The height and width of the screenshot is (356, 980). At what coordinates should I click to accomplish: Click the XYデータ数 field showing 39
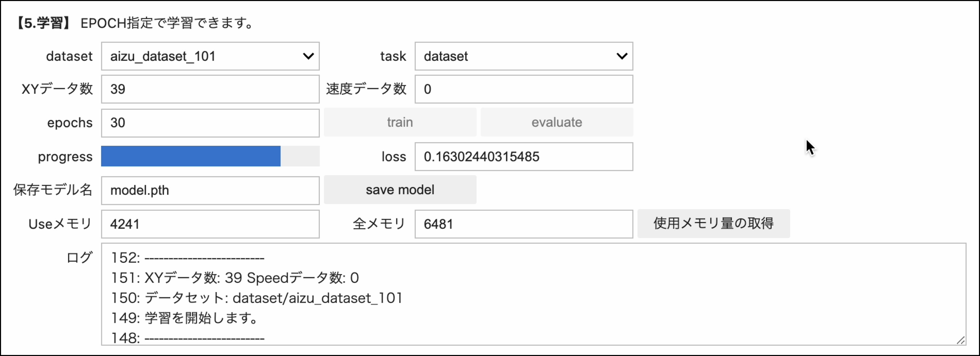210,89
